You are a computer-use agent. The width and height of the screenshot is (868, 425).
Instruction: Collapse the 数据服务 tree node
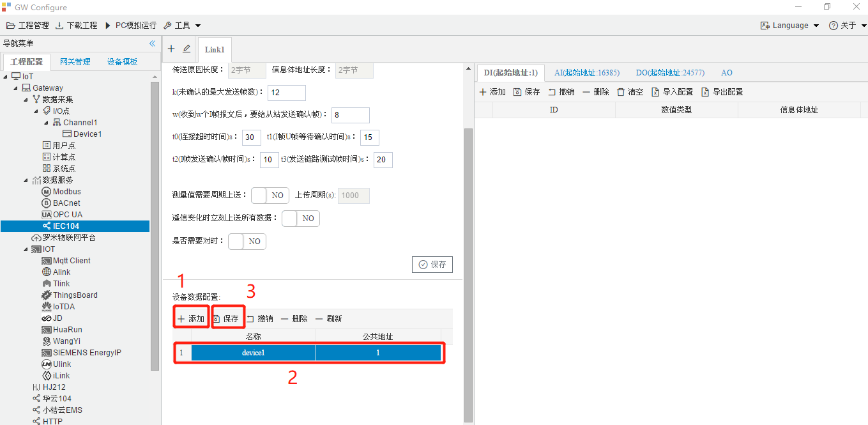pos(26,180)
